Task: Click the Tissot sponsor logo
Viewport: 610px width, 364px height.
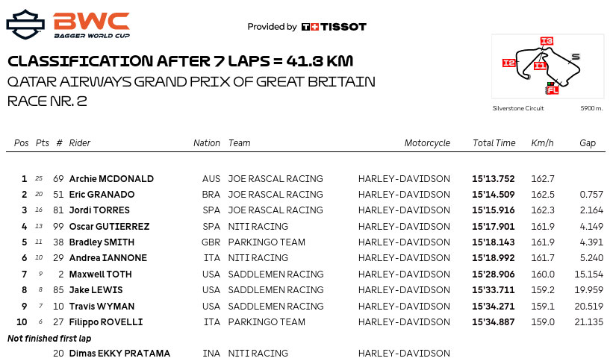Action: [x=334, y=27]
